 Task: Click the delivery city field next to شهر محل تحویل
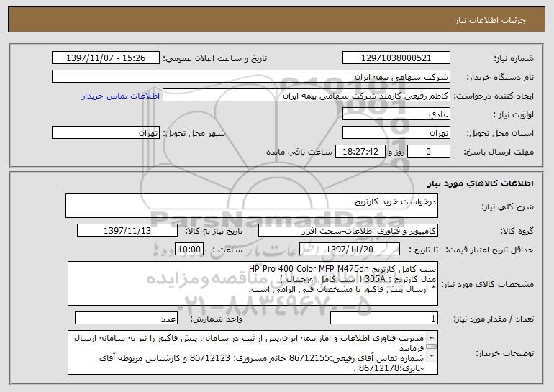point(106,132)
